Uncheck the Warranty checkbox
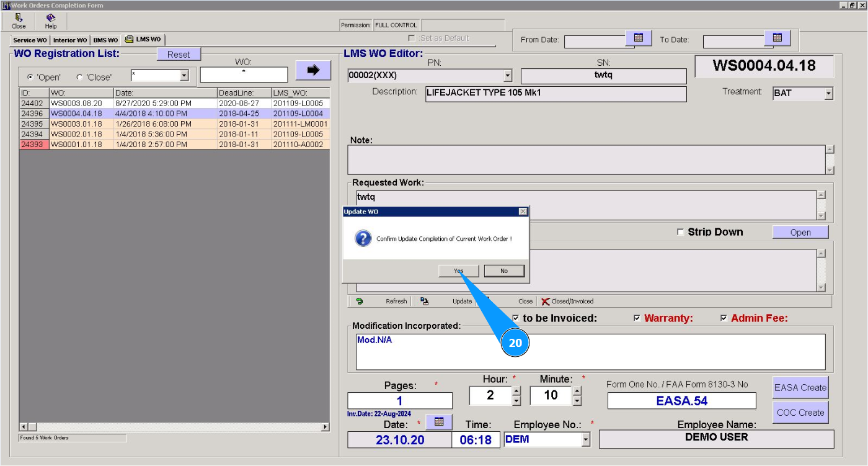The height and width of the screenshot is (466, 868). [x=637, y=318]
